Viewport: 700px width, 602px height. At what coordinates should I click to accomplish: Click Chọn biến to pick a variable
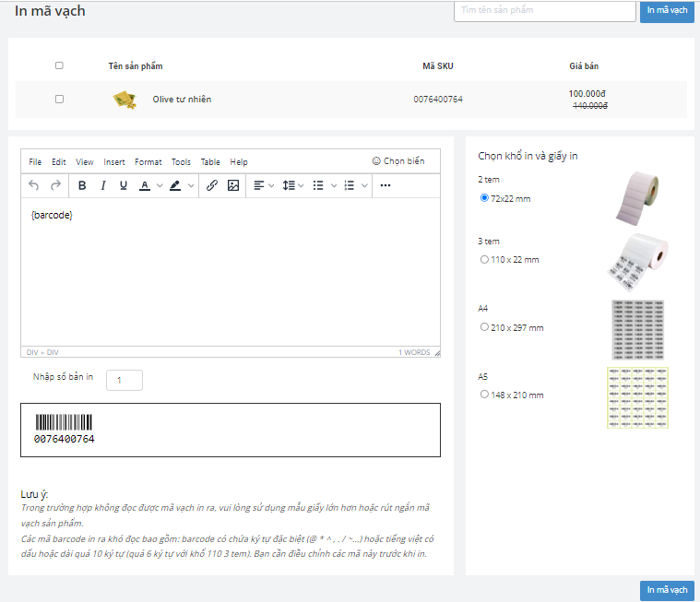point(398,161)
